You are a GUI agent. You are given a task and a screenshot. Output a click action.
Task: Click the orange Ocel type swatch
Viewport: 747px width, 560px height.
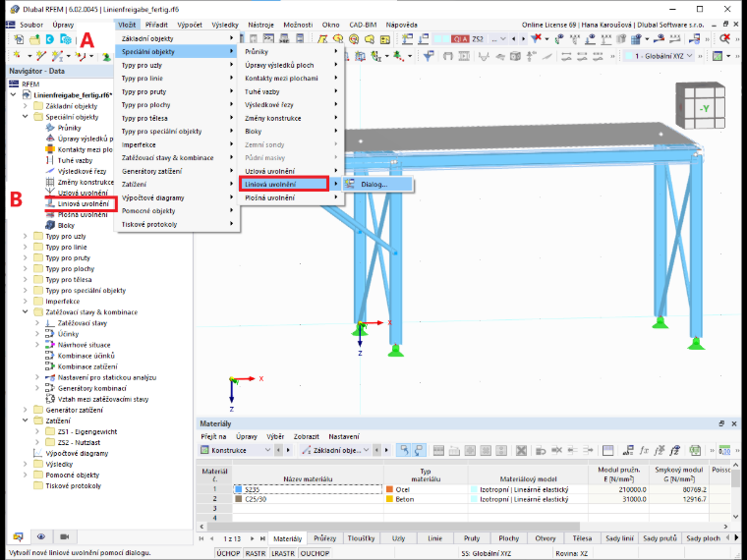[389, 489]
